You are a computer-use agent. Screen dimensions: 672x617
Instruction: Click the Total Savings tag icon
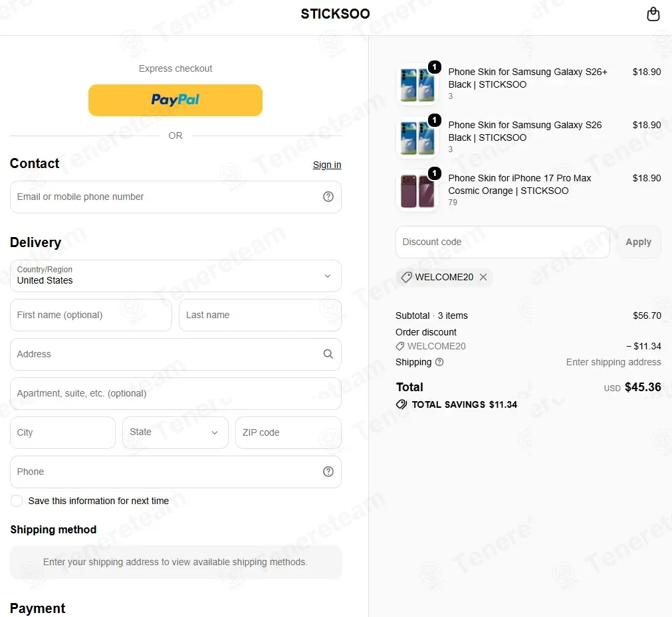pos(401,404)
